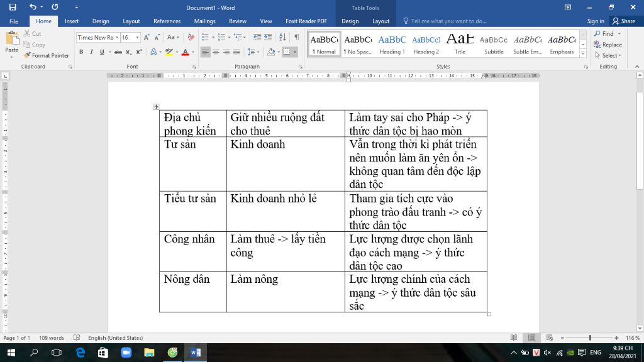This screenshot has height=362, width=644.
Task: Open the font name dropdown
Action: [117, 37]
